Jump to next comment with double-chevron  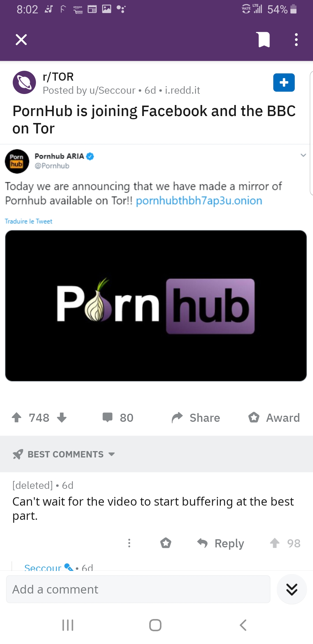[292, 589]
